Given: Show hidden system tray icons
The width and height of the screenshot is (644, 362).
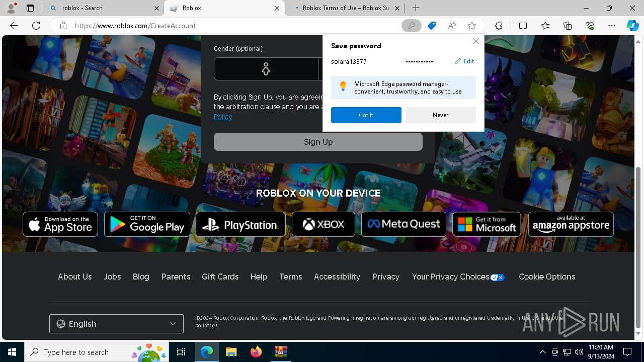Looking at the screenshot, I should 542,352.
